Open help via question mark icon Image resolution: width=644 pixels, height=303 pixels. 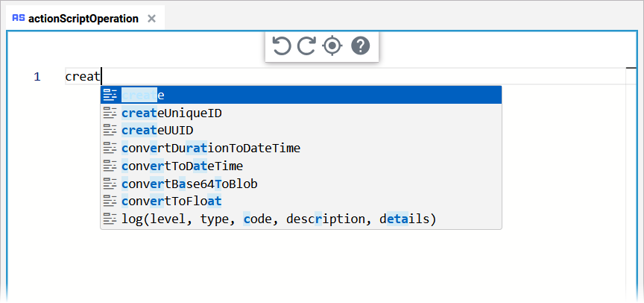(360, 46)
